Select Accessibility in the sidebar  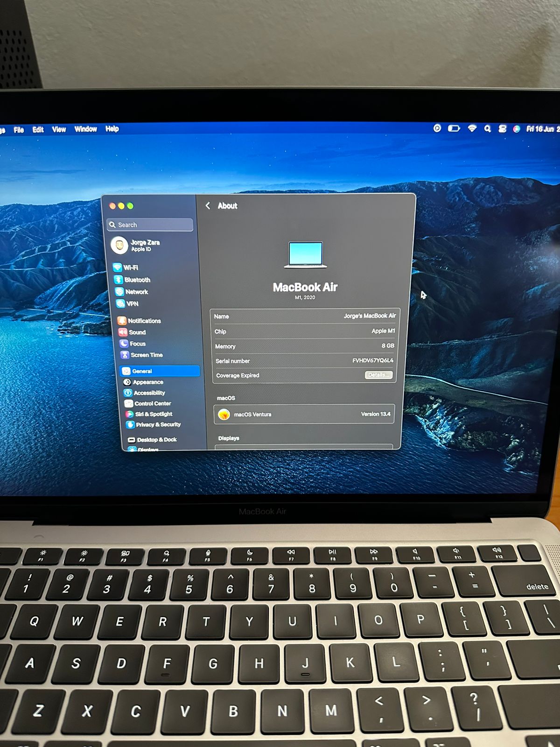pyautogui.click(x=145, y=393)
